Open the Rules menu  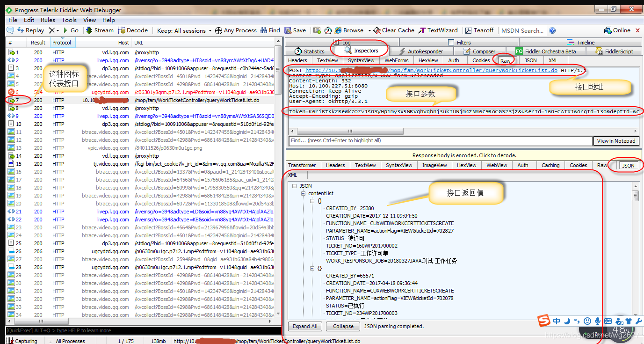[x=48, y=20]
